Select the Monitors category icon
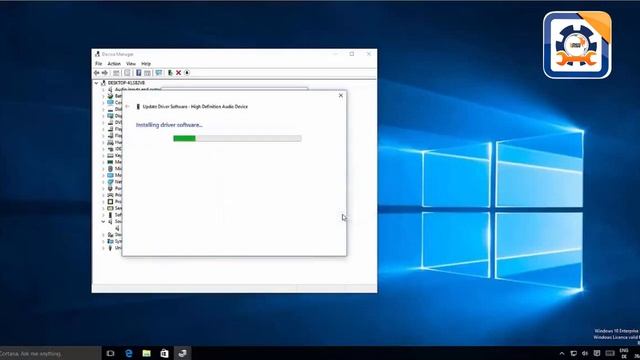This screenshot has height=360, width=640. pyautogui.click(x=110, y=175)
